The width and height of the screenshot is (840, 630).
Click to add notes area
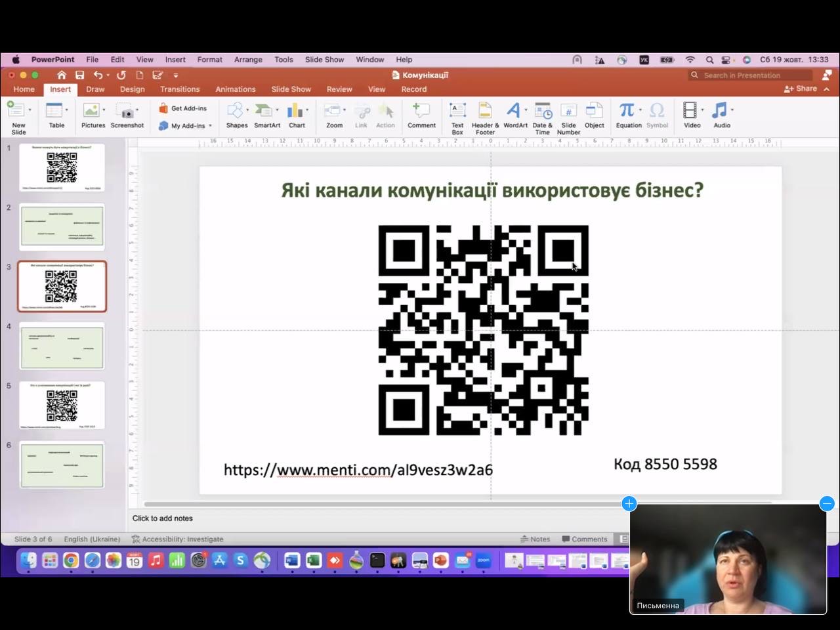coord(163,518)
